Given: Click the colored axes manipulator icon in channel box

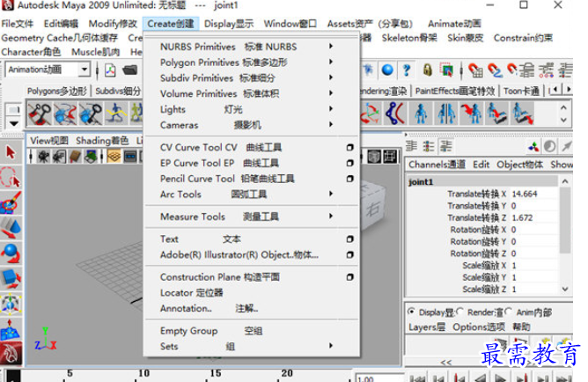Looking at the screenshot, I should point(533,147).
